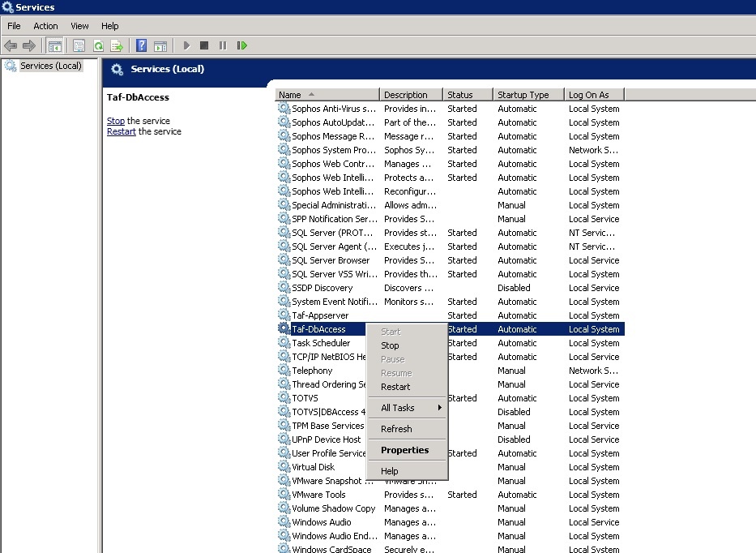Sort by the Startup Type column header
This screenshot has width=756, height=553.
coord(528,95)
